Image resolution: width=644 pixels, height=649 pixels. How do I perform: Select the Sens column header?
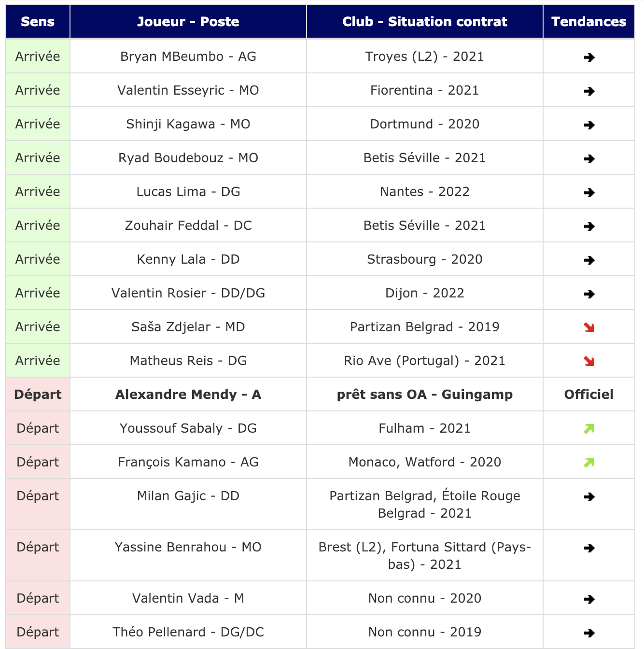(x=38, y=22)
